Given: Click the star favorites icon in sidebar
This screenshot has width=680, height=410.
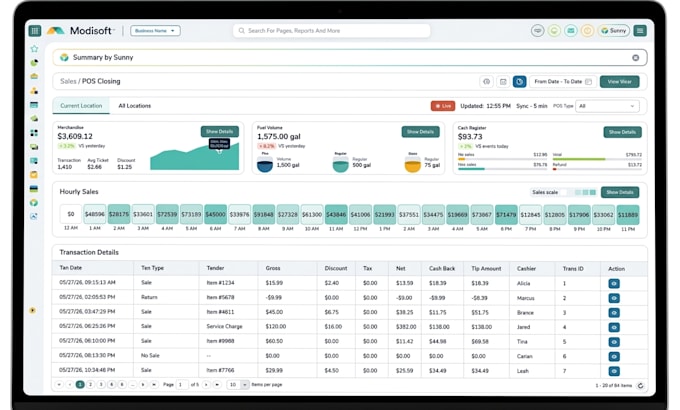Looking at the screenshot, I should [x=34, y=49].
